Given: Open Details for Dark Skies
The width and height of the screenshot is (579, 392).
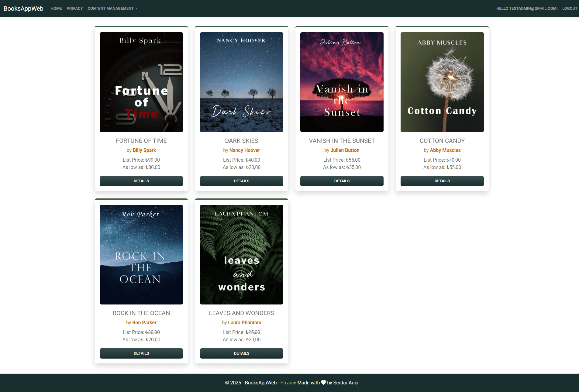Looking at the screenshot, I should click(x=242, y=181).
